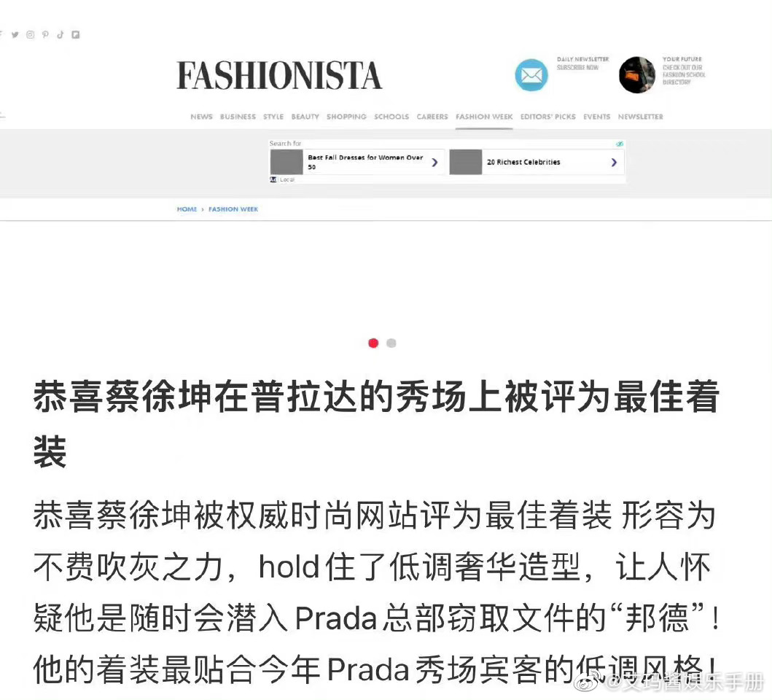
Task: Click the Fashion Week breadcrumb link
Action: pyautogui.click(x=233, y=209)
